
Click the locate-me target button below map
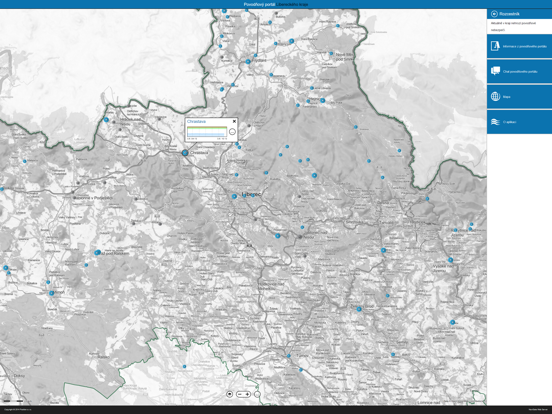pyautogui.click(x=230, y=394)
